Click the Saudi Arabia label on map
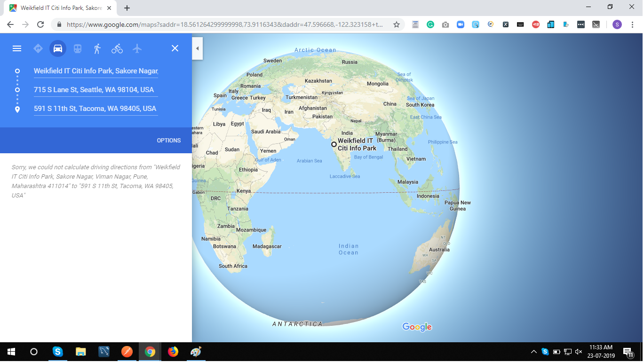The width and height of the screenshot is (644, 362). (266, 132)
